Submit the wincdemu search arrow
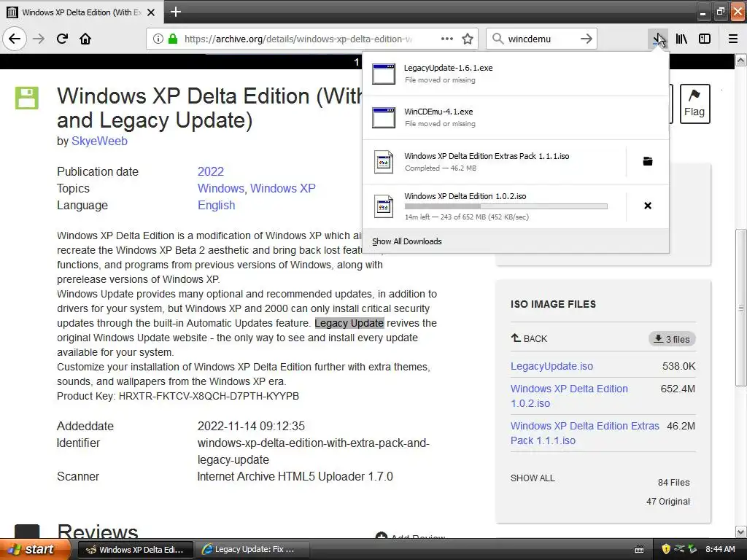The width and height of the screenshot is (747, 560). [587, 39]
